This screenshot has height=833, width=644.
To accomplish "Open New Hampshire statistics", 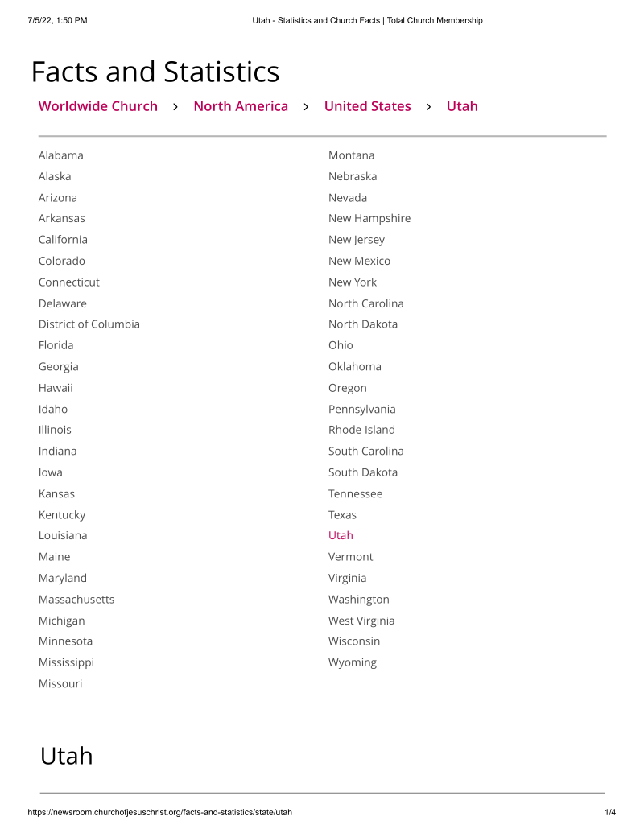I will 369,219.
